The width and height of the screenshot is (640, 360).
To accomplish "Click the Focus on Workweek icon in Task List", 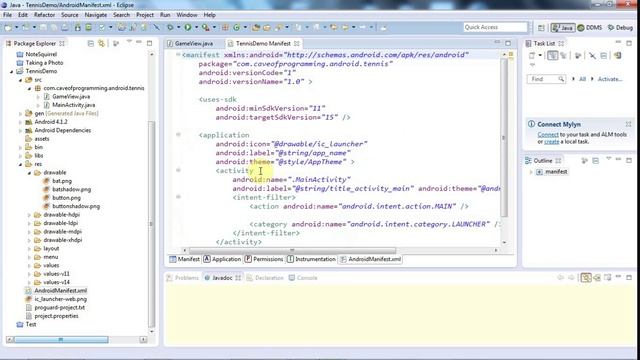I will point(578,56).
